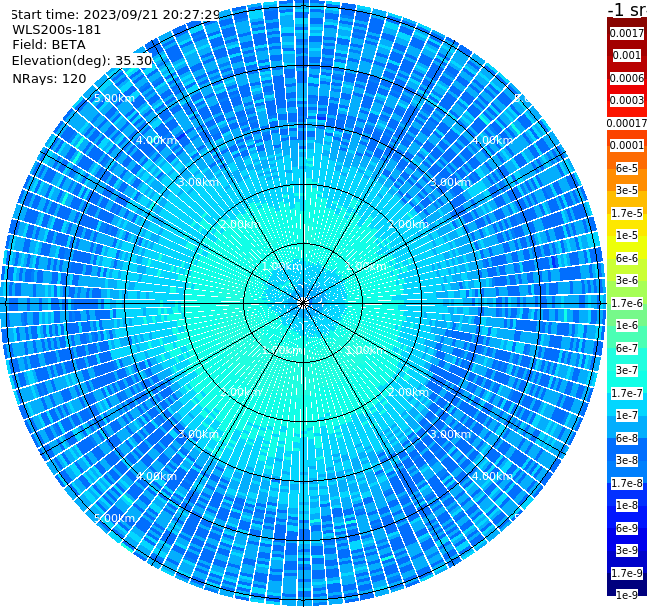Select the 1.7e-7 colorbar label
The image size is (647, 607).
tap(627, 393)
